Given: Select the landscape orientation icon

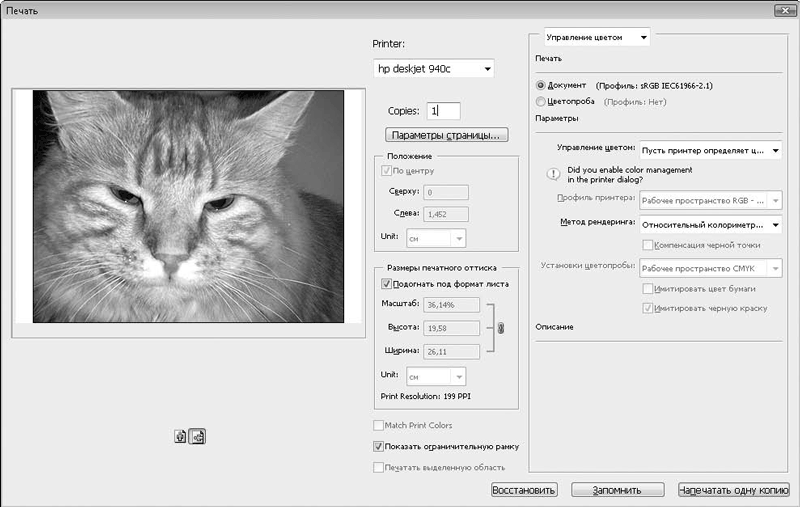Looking at the screenshot, I should coord(197,436).
